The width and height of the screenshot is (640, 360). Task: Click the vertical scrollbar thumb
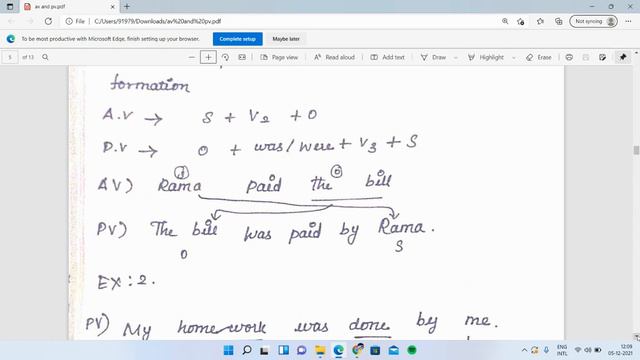click(x=636, y=150)
